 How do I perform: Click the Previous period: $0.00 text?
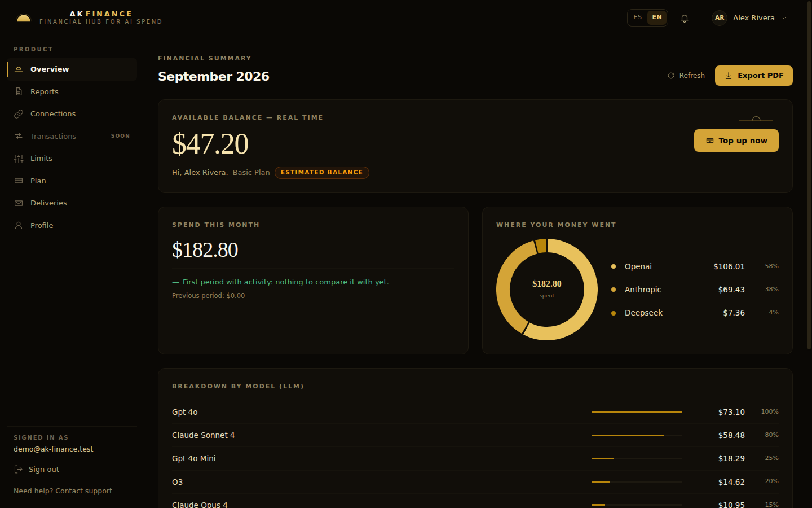point(209,296)
